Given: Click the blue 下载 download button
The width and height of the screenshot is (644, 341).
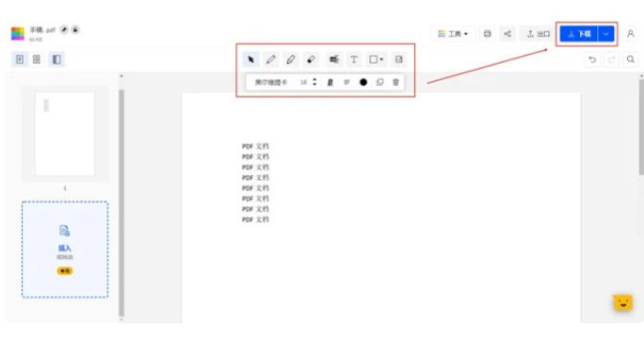Looking at the screenshot, I should 579,34.
